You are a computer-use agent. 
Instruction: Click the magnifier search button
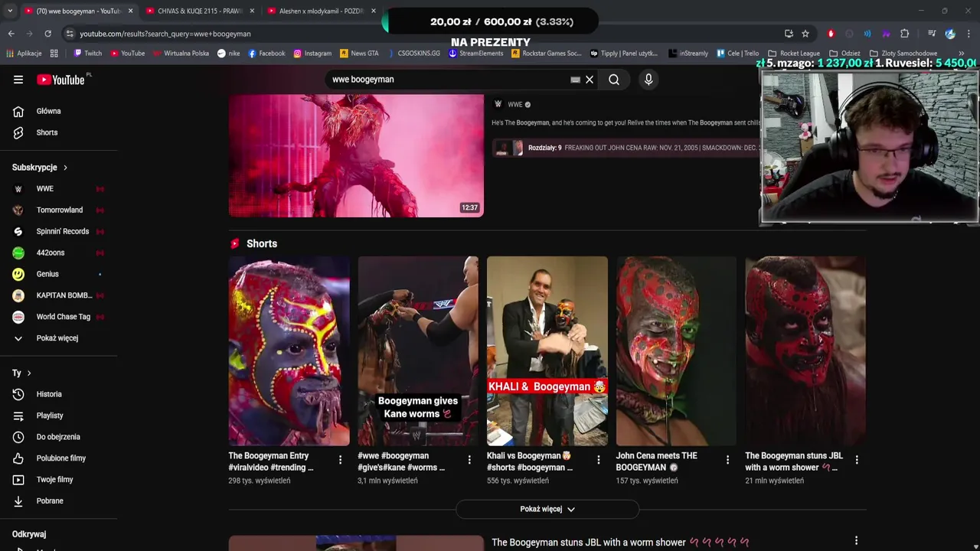coord(614,80)
